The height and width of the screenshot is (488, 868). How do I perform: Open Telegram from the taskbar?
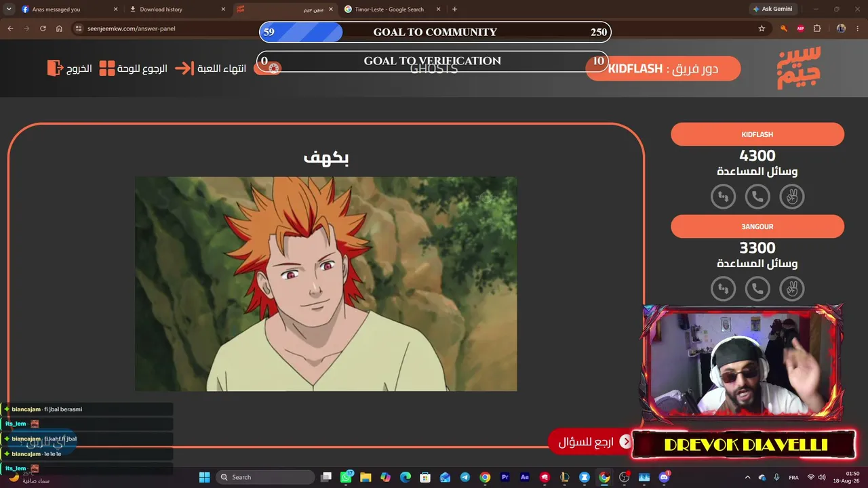[x=465, y=477]
